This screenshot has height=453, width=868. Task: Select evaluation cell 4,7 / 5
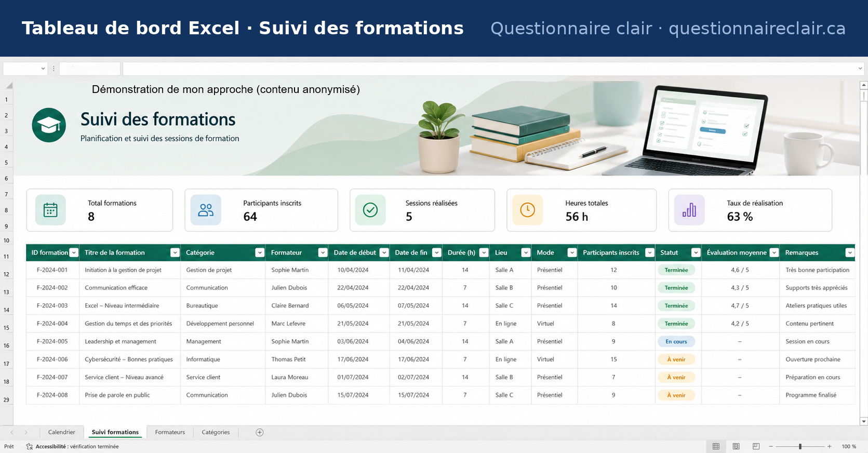click(x=740, y=306)
